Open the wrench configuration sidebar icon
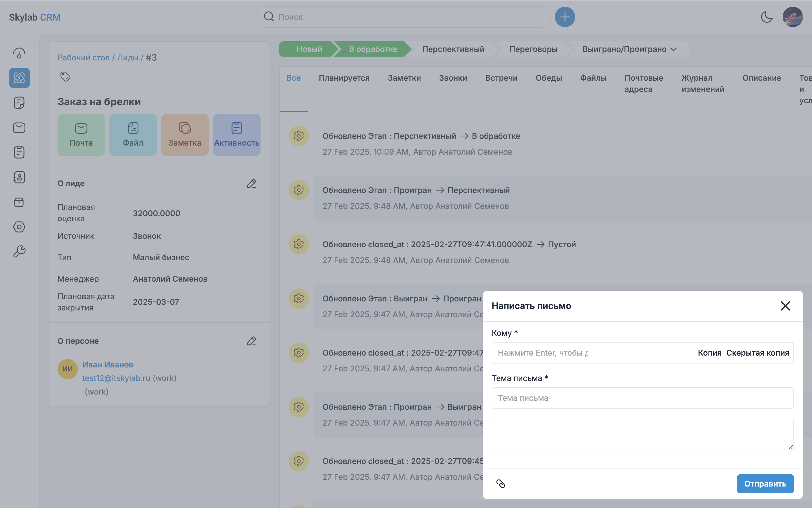The image size is (812, 508). 19,251
